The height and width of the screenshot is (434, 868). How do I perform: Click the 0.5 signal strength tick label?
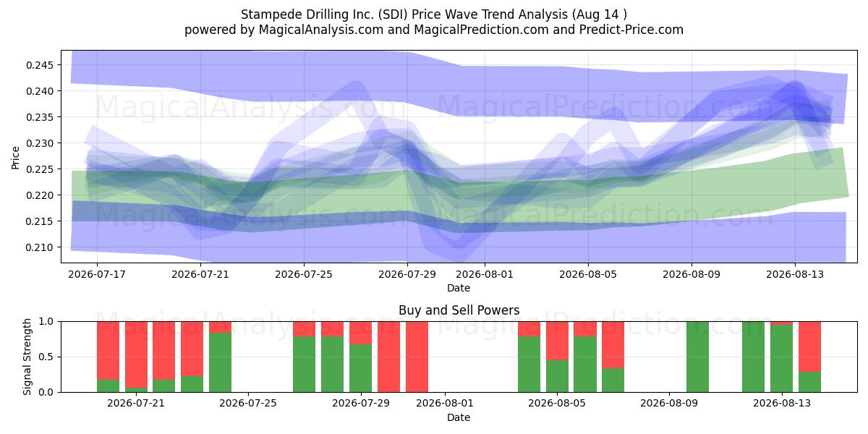(x=46, y=357)
